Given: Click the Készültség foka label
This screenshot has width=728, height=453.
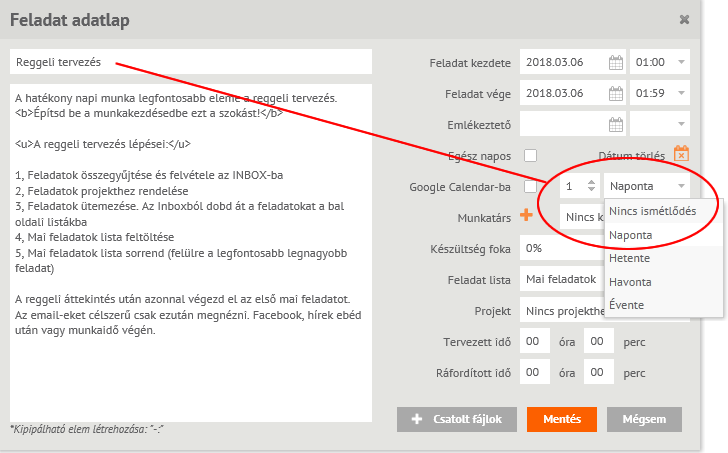Looking at the screenshot, I should point(470,249).
